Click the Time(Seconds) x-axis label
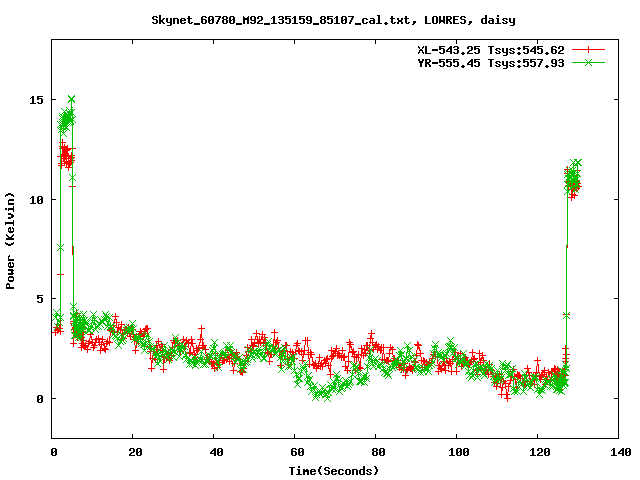The height and width of the screenshot is (480, 640). pos(334,471)
